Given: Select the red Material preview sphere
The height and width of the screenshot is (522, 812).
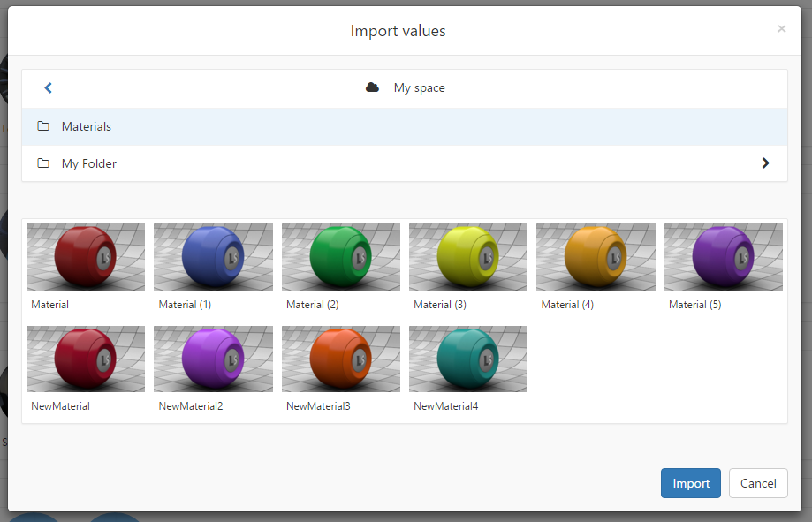Looking at the screenshot, I should coord(85,256).
